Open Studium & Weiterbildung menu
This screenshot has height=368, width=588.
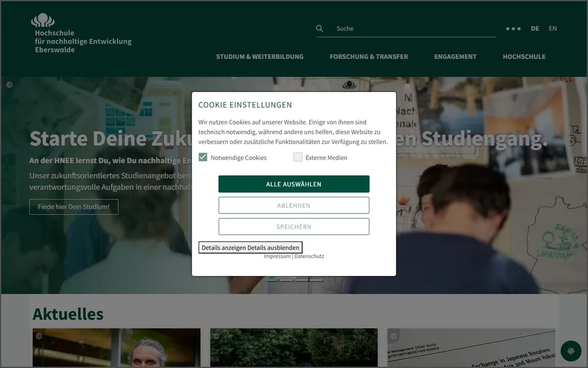[260, 56]
